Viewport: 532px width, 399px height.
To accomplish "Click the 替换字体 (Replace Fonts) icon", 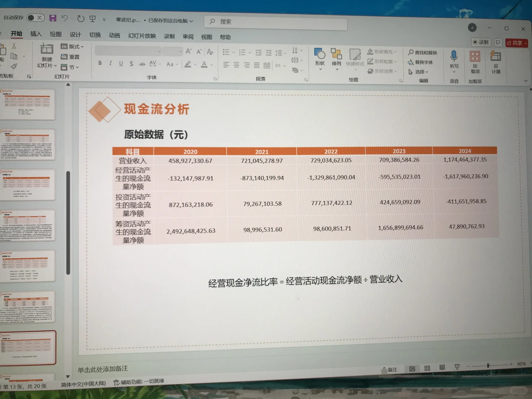I will click(411, 62).
